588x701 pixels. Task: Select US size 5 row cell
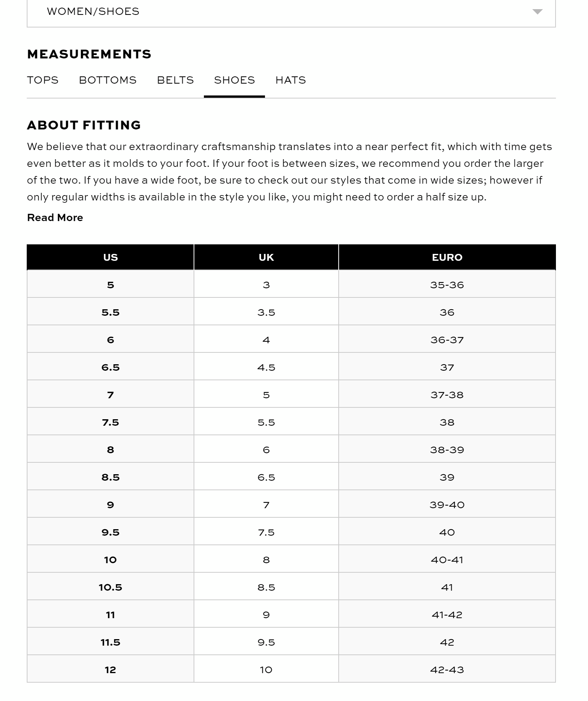click(110, 285)
